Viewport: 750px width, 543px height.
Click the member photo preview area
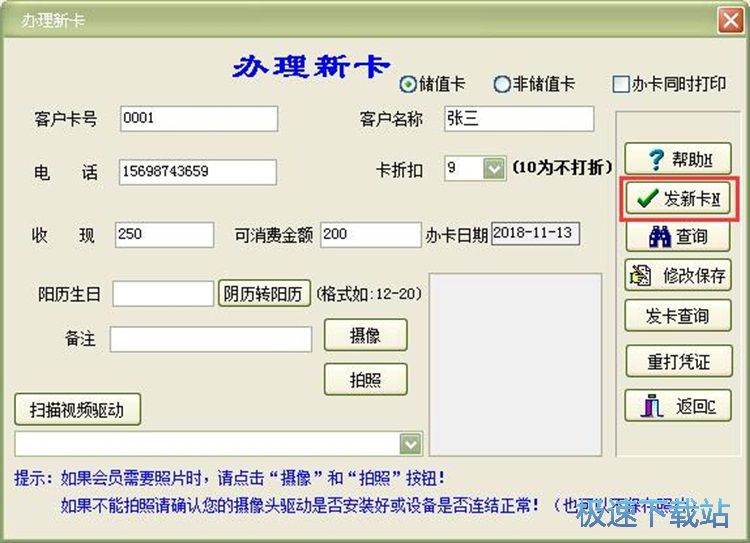pos(515,365)
